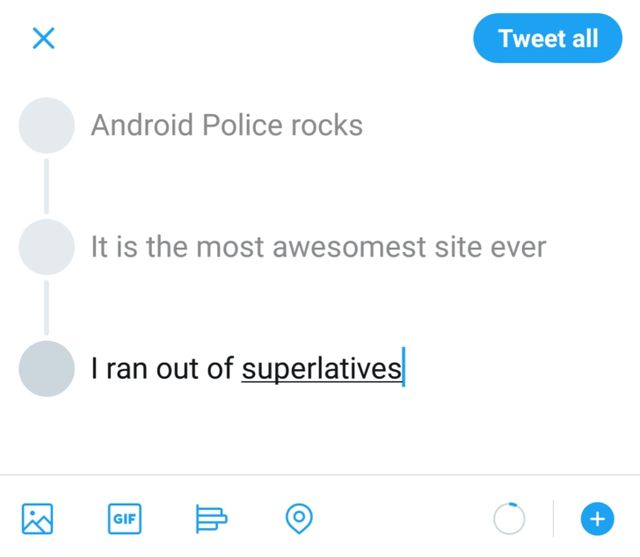Focus the "It is the most awesomest" tweet
The image size is (640, 557).
[318, 247]
